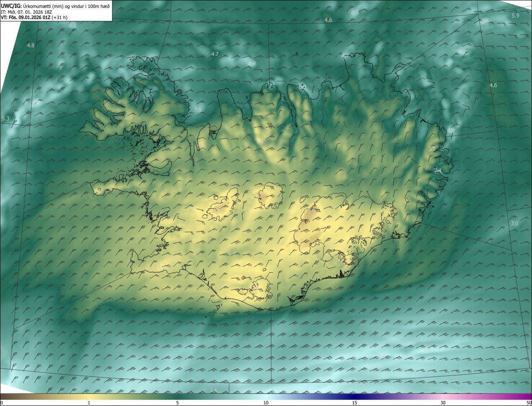
Task: Click the color scale tick label '15'
Action: pyautogui.click(x=355, y=403)
